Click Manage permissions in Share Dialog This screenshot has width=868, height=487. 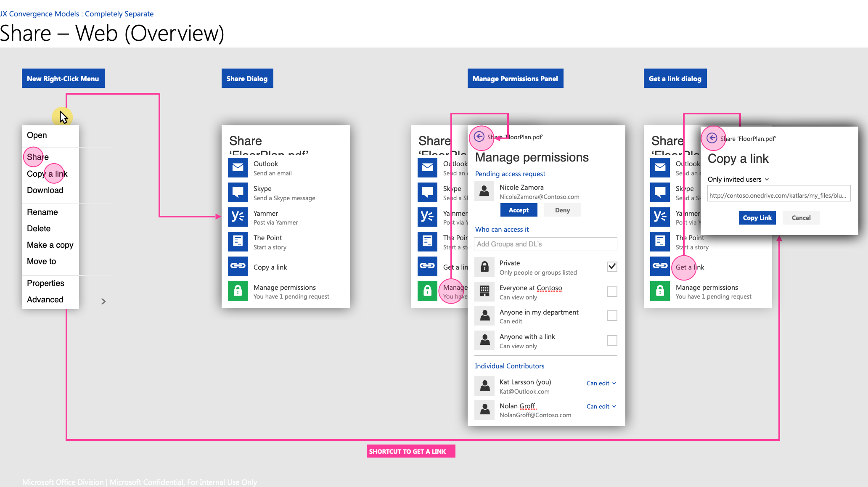pyautogui.click(x=286, y=291)
